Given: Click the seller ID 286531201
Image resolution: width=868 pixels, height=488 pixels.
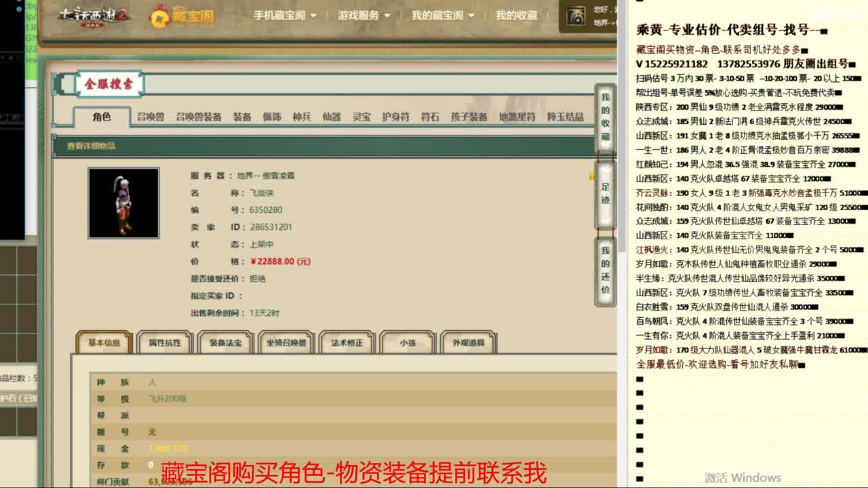Looking at the screenshot, I should point(271,227).
